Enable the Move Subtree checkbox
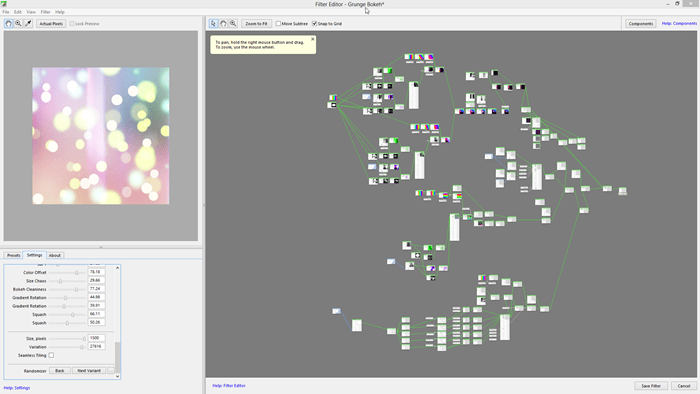This screenshot has width=700, height=394. [x=278, y=24]
